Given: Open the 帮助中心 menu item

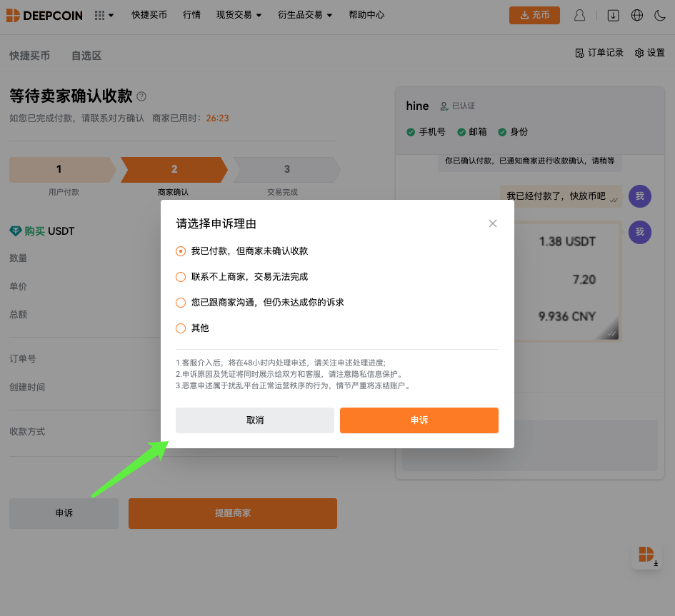Looking at the screenshot, I should pos(366,14).
